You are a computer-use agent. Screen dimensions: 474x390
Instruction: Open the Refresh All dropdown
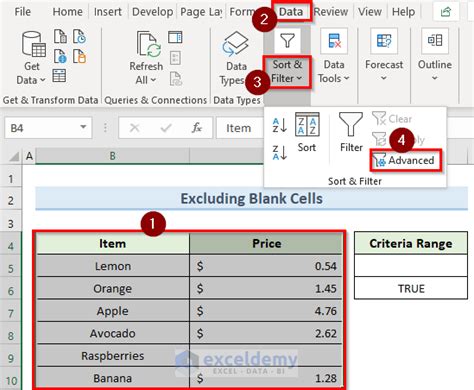pos(146,57)
